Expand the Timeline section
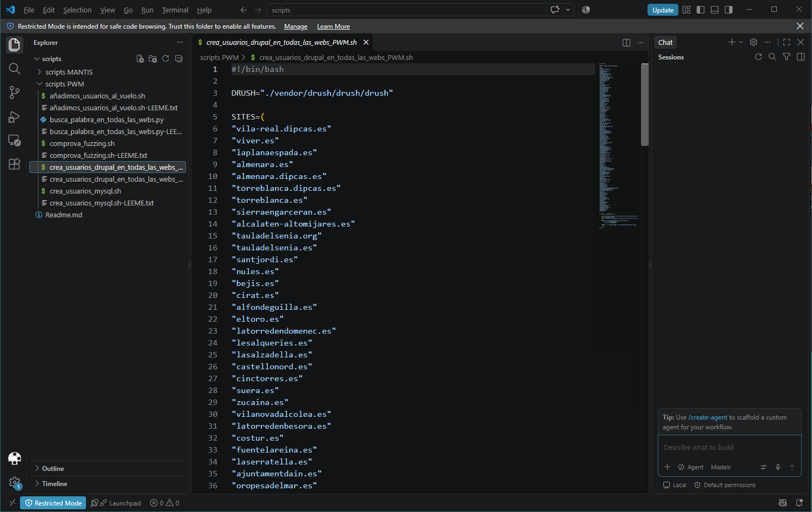812x512 pixels. (x=55, y=484)
